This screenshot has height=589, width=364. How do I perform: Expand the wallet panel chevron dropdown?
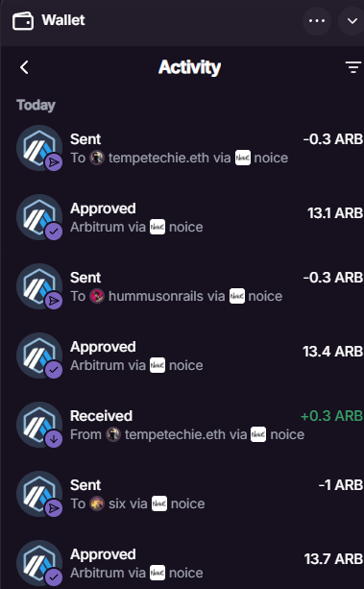[x=352, y=21]
